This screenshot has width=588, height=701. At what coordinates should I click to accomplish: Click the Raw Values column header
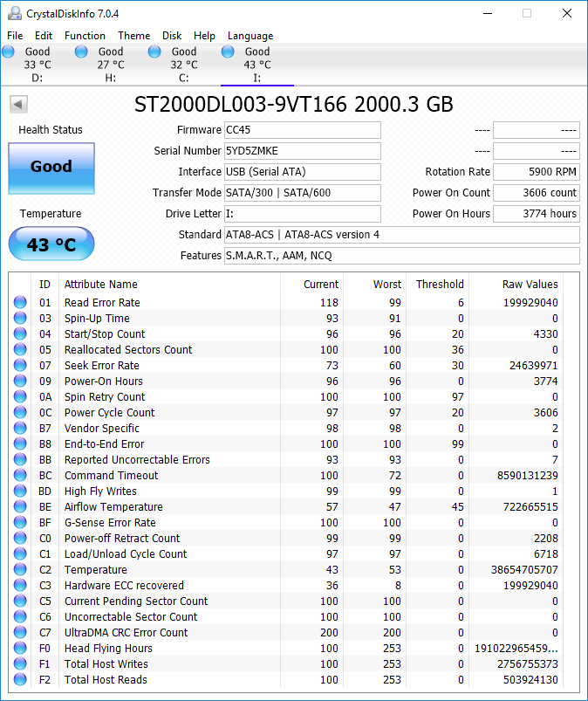[516, 285]
